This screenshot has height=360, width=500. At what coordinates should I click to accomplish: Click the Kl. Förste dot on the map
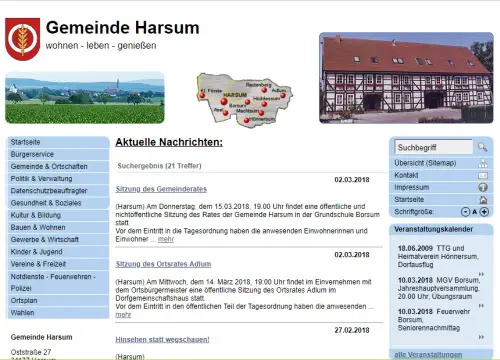pos(202,95)
